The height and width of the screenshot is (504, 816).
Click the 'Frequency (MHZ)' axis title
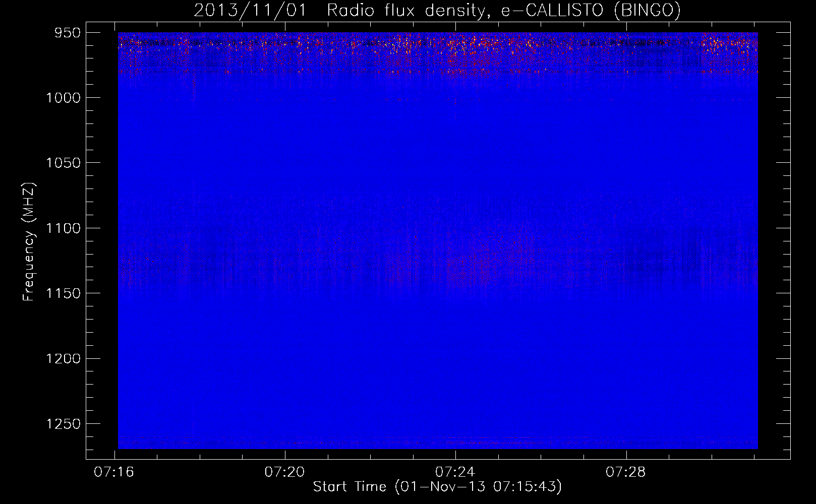pyautogui.click(x=29, y=242)
